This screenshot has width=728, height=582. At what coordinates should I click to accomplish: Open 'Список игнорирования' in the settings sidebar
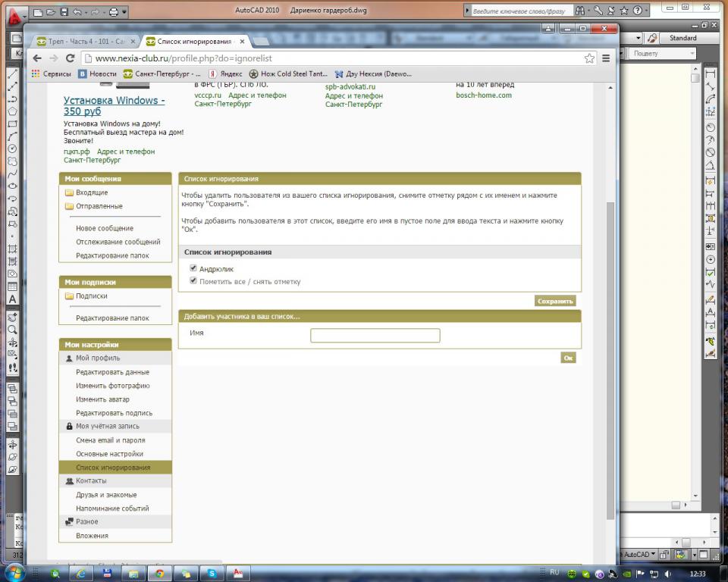[x=112, y=468]
